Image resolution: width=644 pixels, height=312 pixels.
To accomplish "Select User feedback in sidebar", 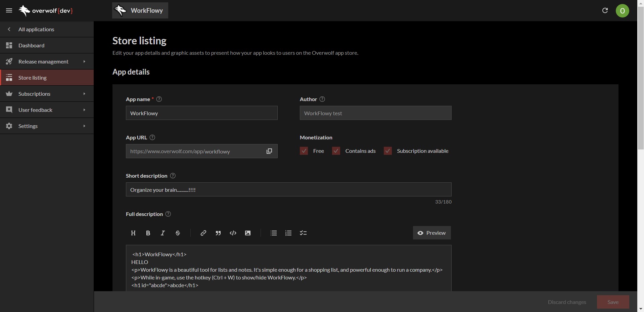I will tap(47, 110).
